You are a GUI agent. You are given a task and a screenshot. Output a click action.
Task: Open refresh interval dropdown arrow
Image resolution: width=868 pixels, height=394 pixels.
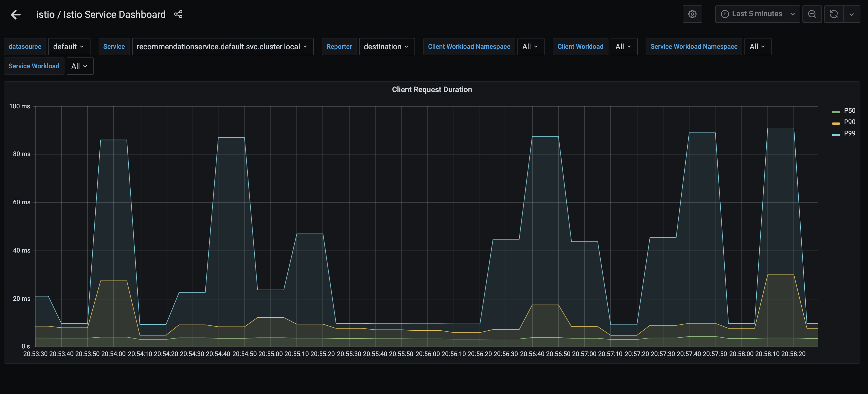point(851,14)
